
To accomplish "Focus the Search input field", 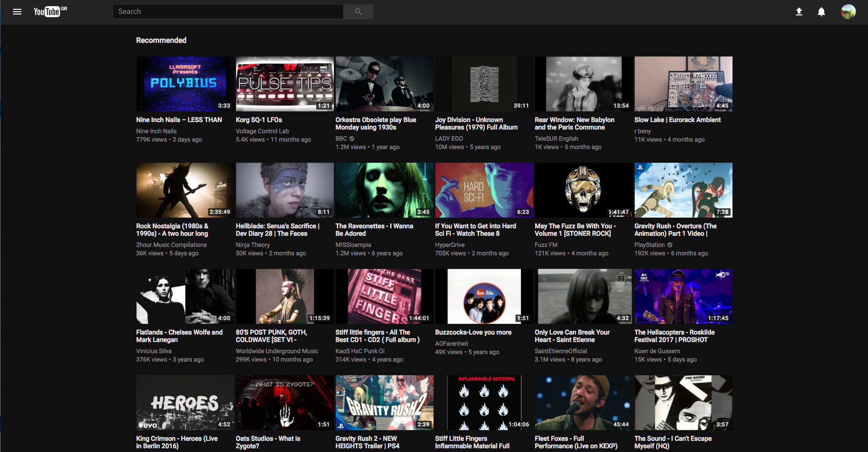I will [228, 12].
